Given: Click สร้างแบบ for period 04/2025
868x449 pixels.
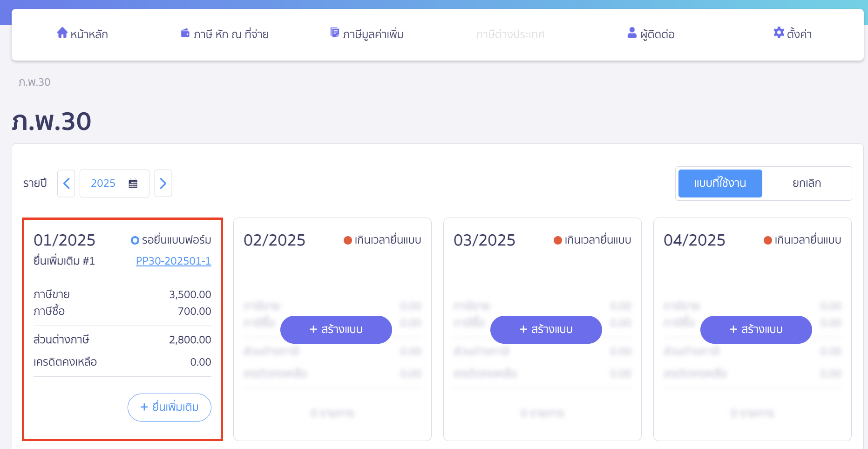Looking at the screenshot, I should [756, 330].
